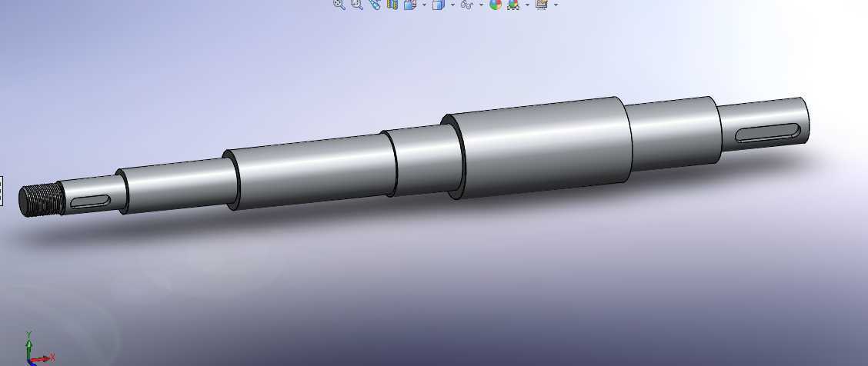The width and height of the screenshot is (868, 366).
Task: Expand the View Orientation dropdown arrow
Action: click(x=425, y=5)
